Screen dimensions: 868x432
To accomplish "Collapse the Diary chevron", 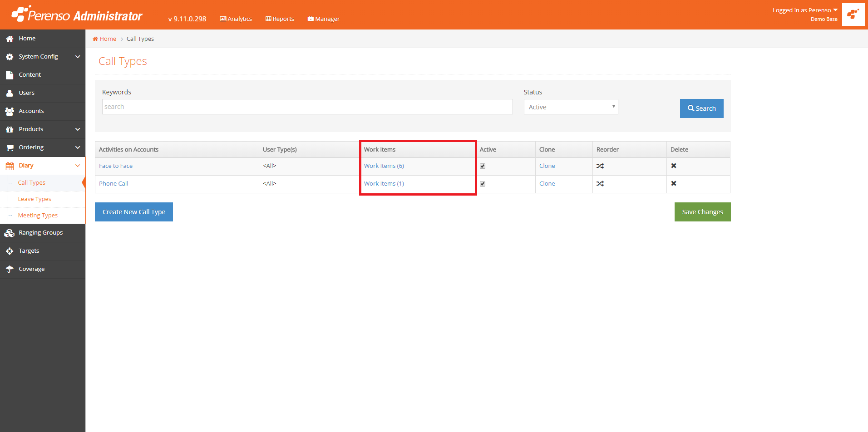I will pos(78,166).
